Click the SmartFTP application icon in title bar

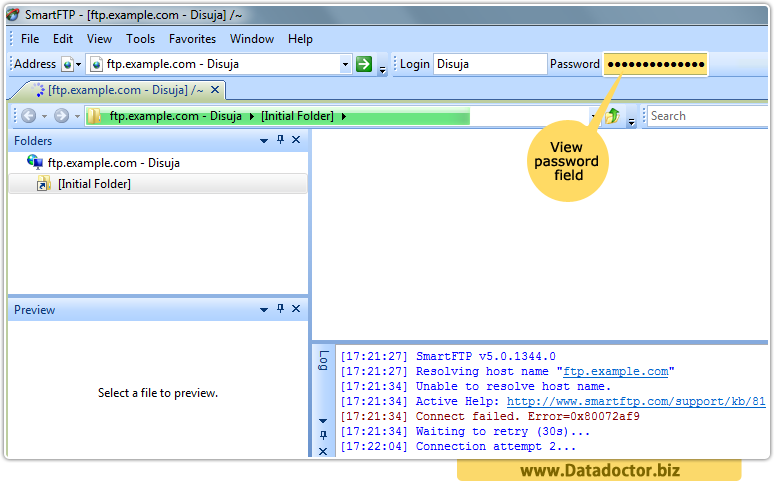click(13, 15)
